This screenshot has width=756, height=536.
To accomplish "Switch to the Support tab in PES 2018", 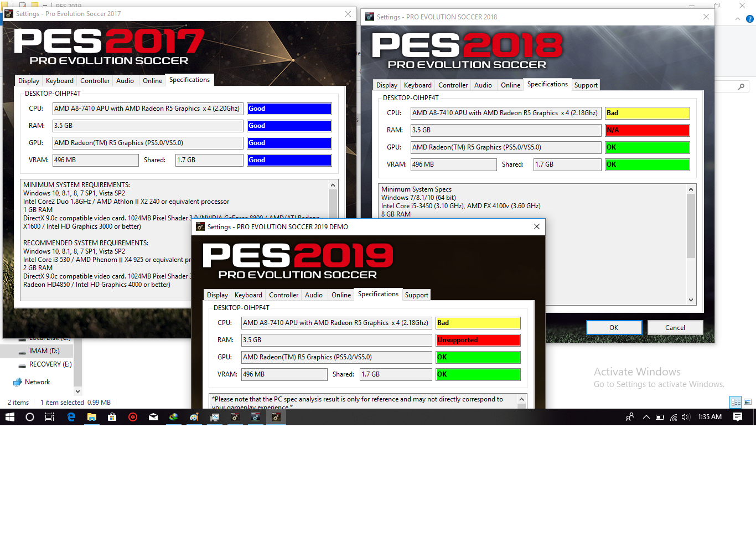I will pos(586,85).
